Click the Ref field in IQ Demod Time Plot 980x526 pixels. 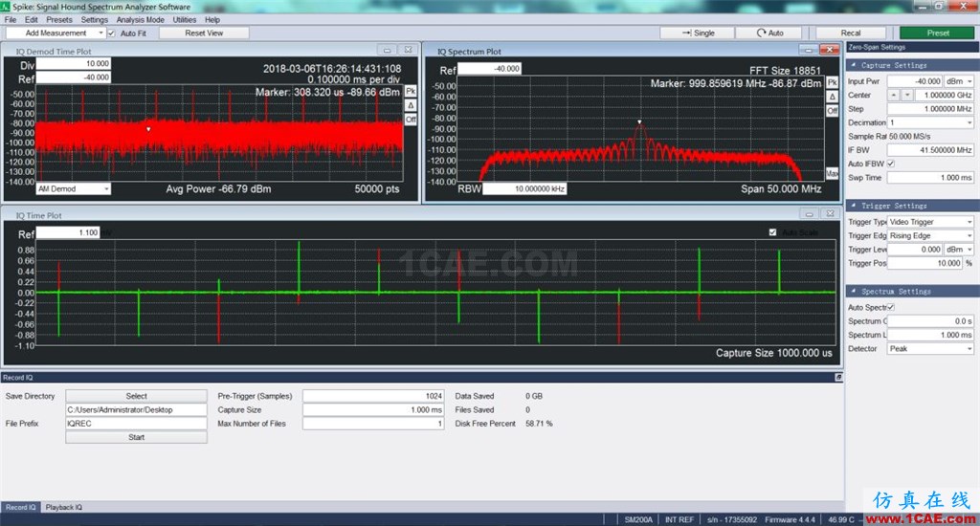coord(73,77)
